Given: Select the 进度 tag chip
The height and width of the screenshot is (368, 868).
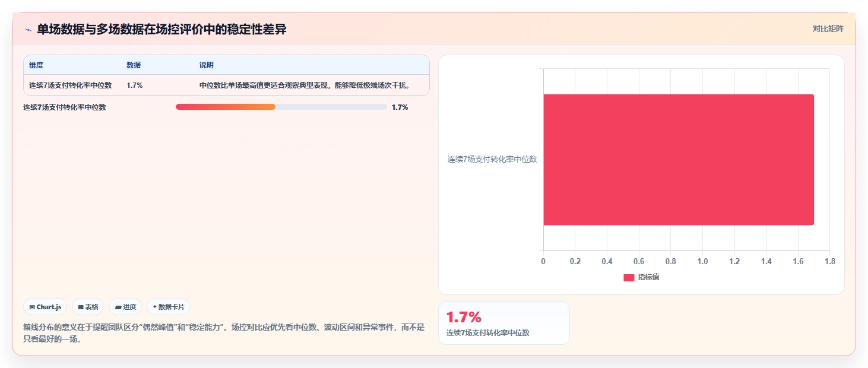Looking at the screenshot, I should (x=125, y=307).
